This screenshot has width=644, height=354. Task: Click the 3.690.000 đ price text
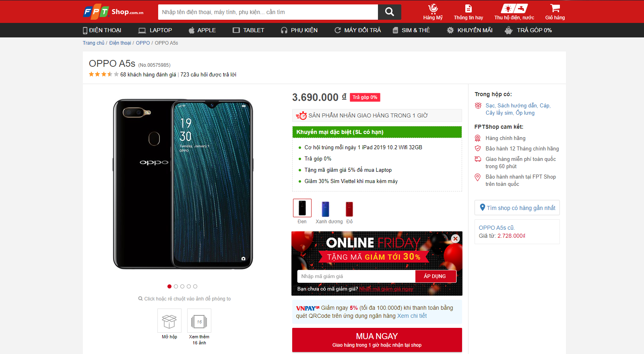319,97
